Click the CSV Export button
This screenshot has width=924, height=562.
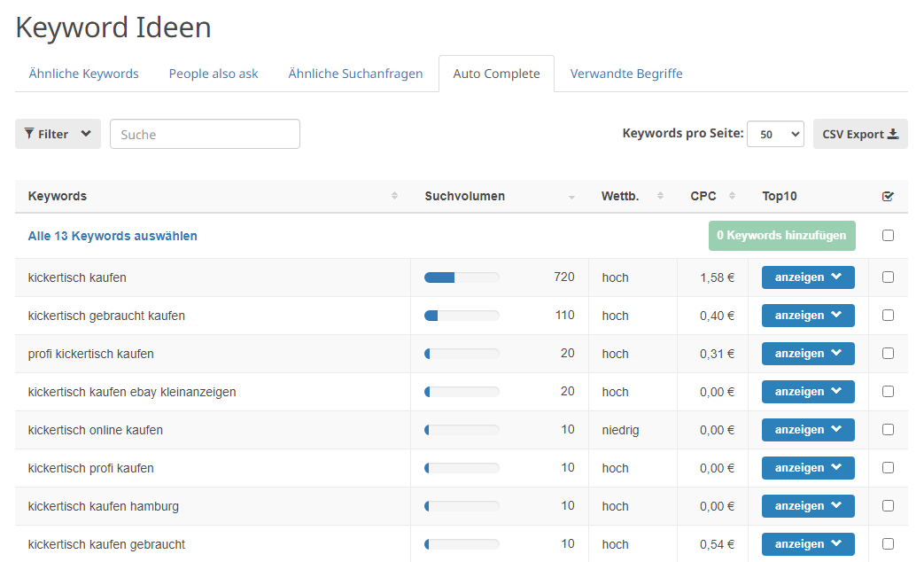[860, 134]
